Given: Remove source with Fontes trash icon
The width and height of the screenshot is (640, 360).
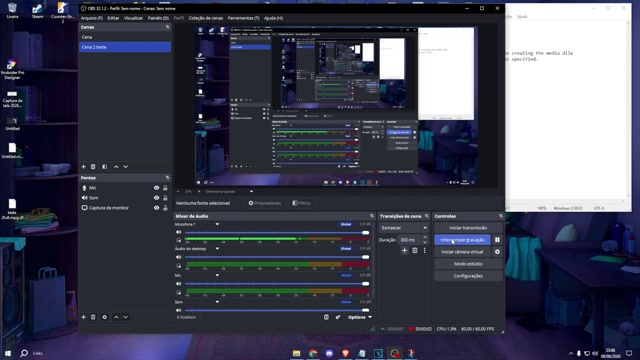Looking at the screenshot, I should 93,317.
